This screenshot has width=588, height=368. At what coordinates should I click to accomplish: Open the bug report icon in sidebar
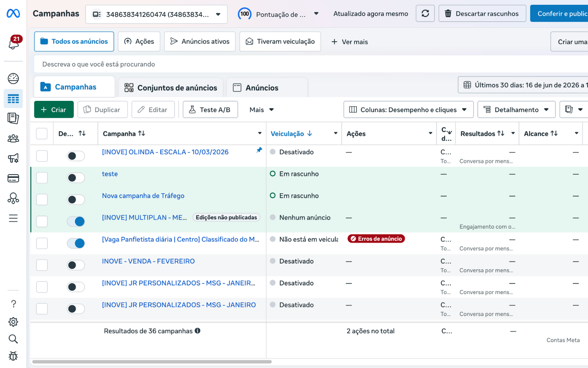tap(13, 356)
